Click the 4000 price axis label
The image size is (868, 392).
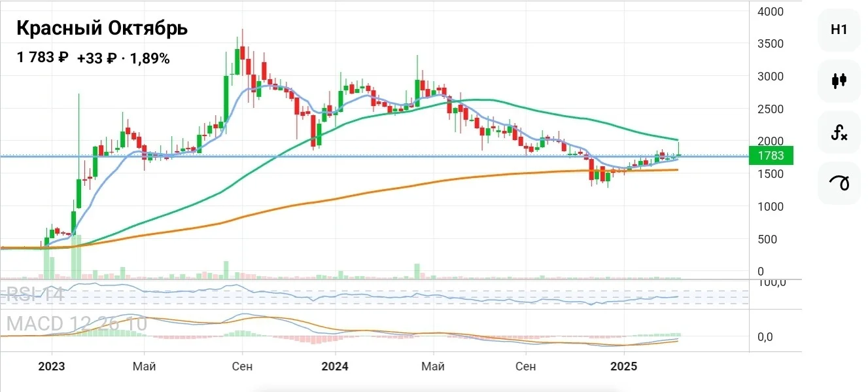click(770, 12)
